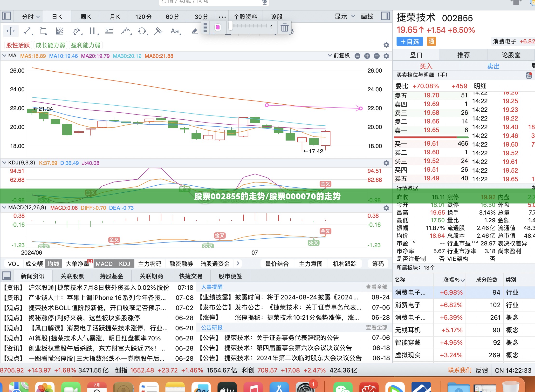Screen dimensions: 535x392
Task: Toggle the KDJ indicator button
Action: 124,264
